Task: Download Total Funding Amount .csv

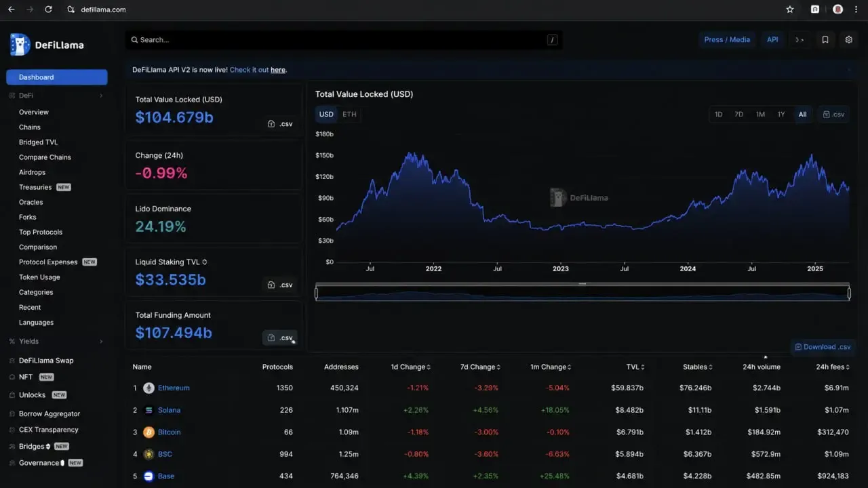Action: 280,338
